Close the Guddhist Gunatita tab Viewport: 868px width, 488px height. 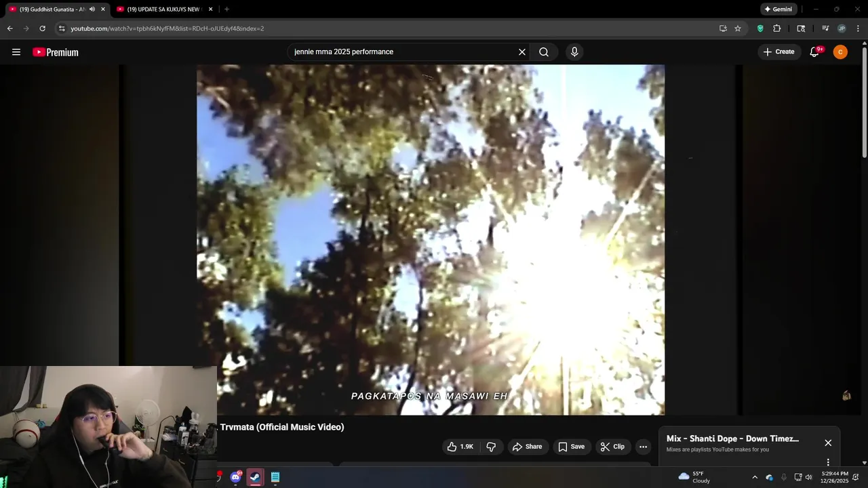(x=103, y=9)
